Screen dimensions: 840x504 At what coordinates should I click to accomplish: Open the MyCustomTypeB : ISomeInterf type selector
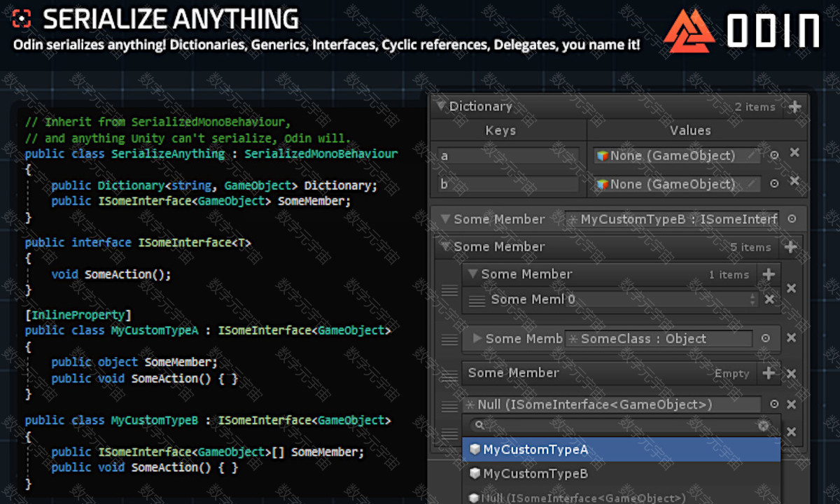click(672, 219)
